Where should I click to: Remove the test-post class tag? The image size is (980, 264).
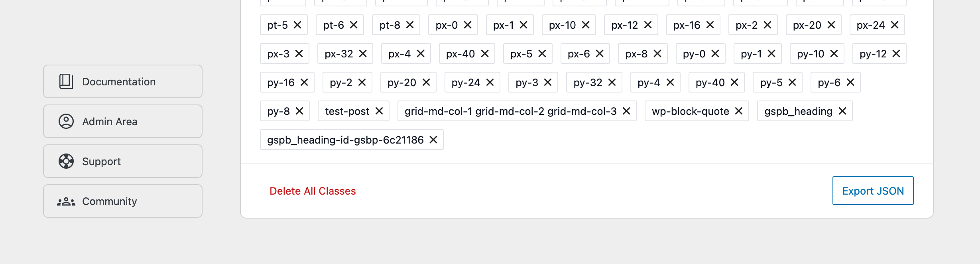tap(379, 111)
